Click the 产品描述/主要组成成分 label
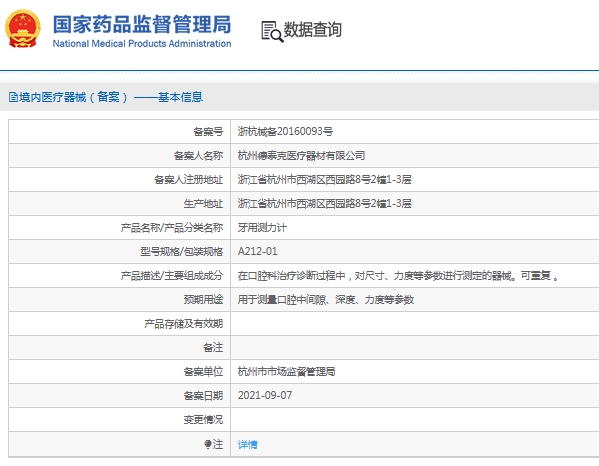This screenshot has height=466, width=599. [172, 275]
